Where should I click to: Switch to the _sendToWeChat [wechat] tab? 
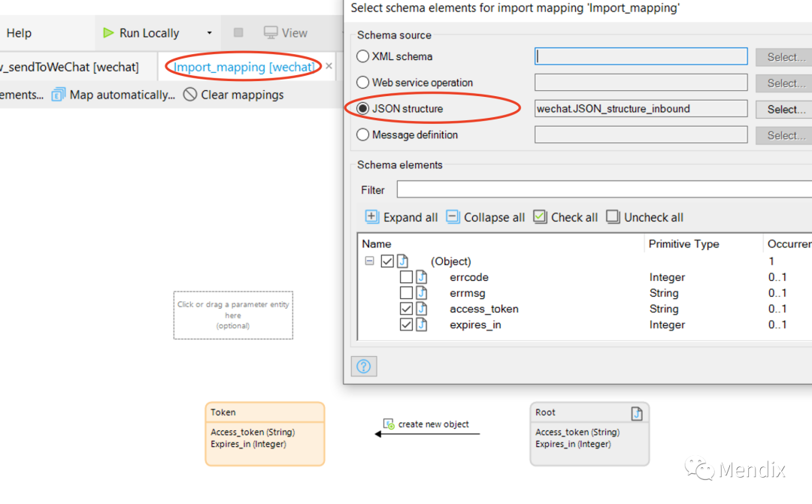(x=69, y=67)
